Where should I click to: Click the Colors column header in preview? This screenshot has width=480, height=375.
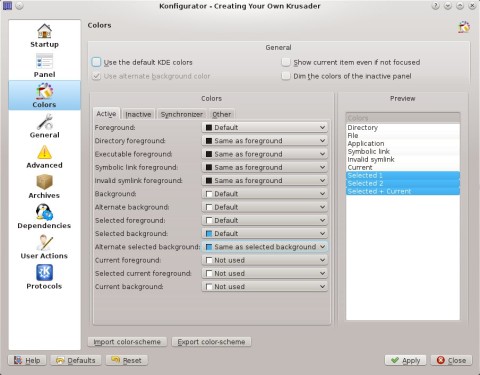coord(403,118)
